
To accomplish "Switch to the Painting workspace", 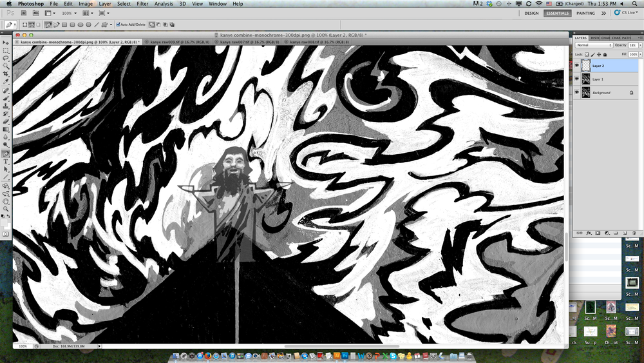I will click(585, 13).
